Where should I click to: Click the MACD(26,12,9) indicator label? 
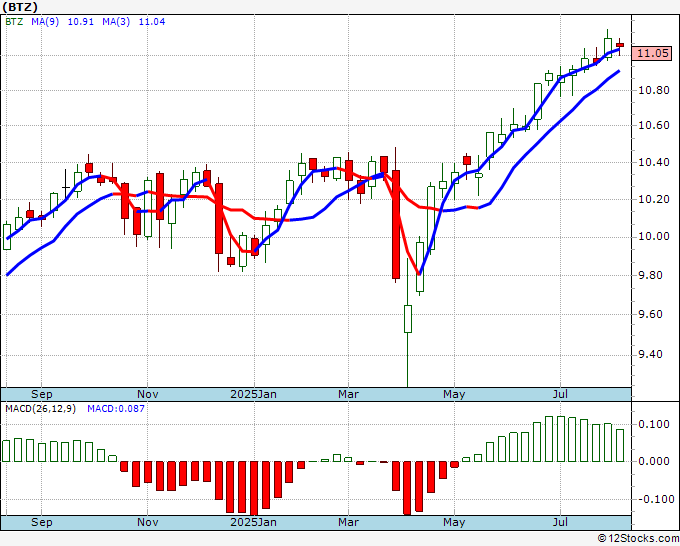tap(40, 409)
